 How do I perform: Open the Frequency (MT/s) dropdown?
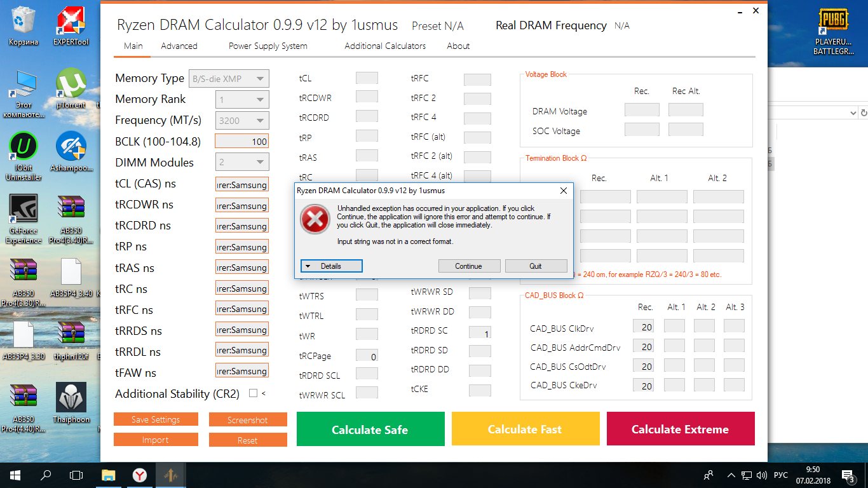coord(242,121)
